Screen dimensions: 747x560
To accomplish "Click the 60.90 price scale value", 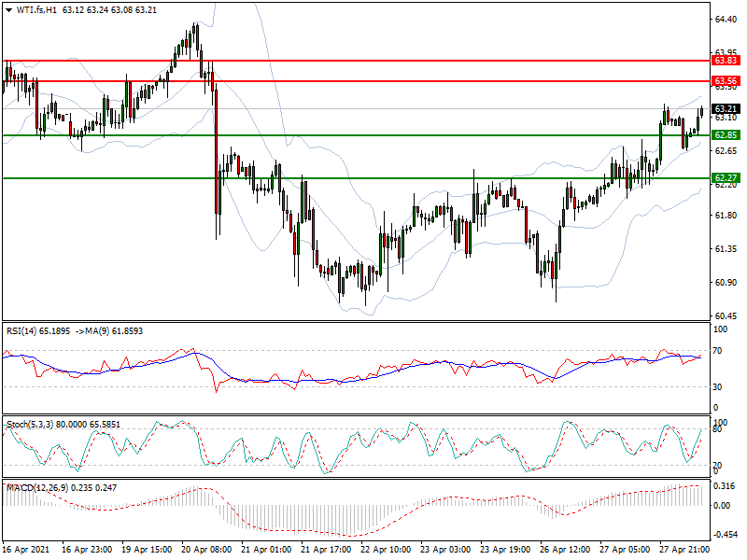I will coord(726,283).
